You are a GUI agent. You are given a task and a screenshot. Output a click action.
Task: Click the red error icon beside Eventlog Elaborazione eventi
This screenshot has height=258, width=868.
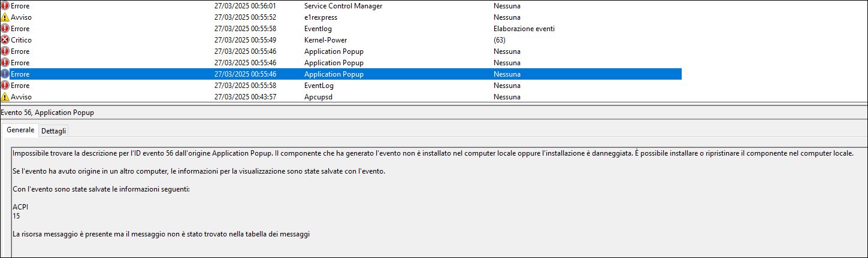[5, 29]
